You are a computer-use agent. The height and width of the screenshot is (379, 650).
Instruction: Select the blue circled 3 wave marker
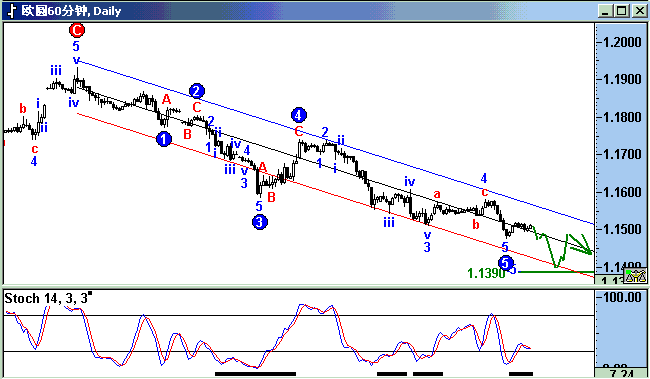(x=260, y=222)
